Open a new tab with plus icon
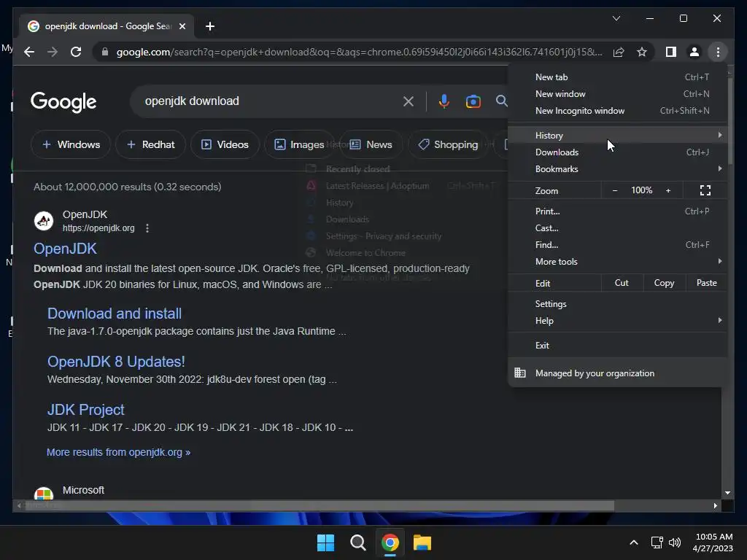This screenshot has height=560, width=747. 210,26
